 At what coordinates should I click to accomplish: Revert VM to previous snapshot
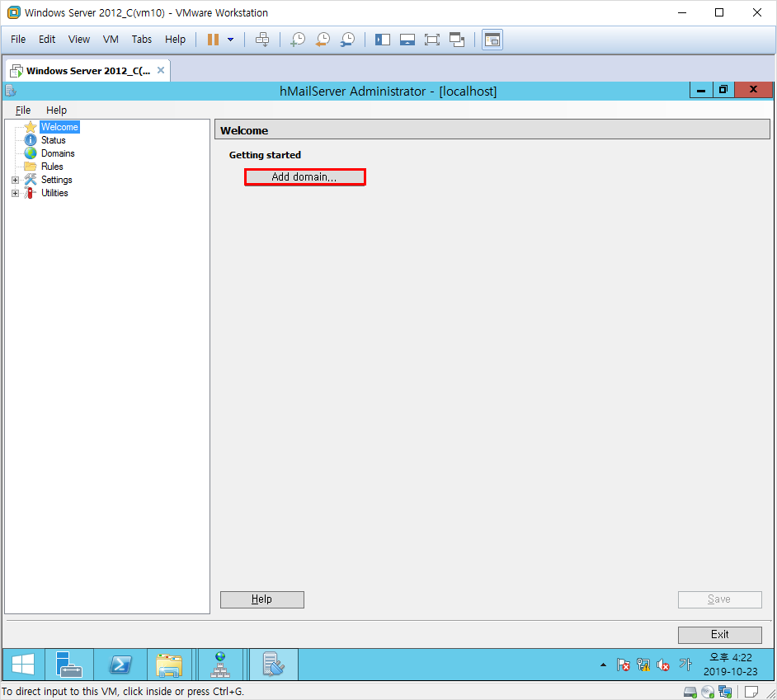click(323, 40)
